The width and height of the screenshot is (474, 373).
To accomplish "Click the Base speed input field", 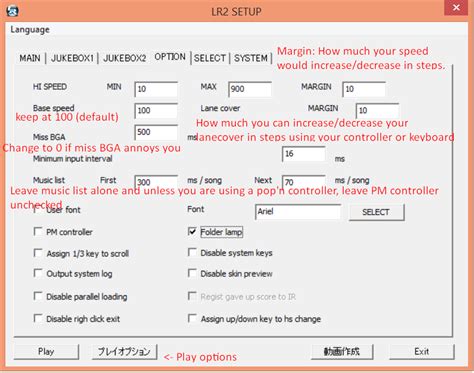I will point(156,111).
